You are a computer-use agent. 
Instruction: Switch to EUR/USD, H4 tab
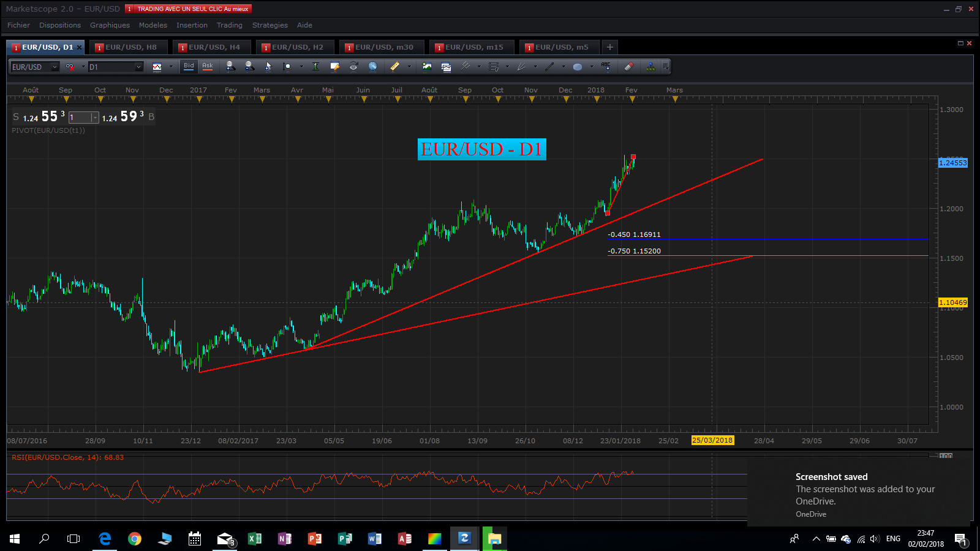pyautogui.click(x=212, y=47)
